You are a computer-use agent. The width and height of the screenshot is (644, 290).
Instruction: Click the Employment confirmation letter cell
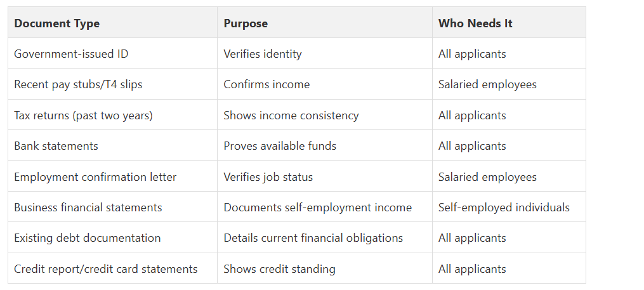pos(95,177)
